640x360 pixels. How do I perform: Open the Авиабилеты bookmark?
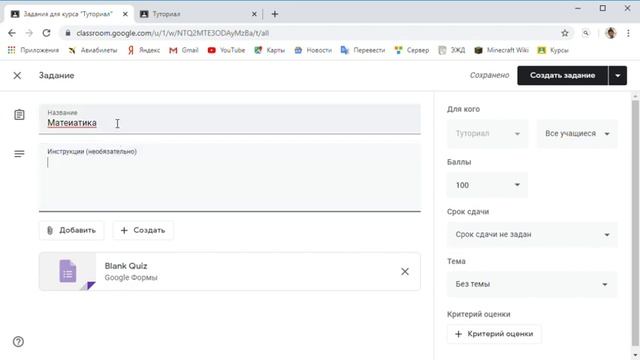(93, 50)
